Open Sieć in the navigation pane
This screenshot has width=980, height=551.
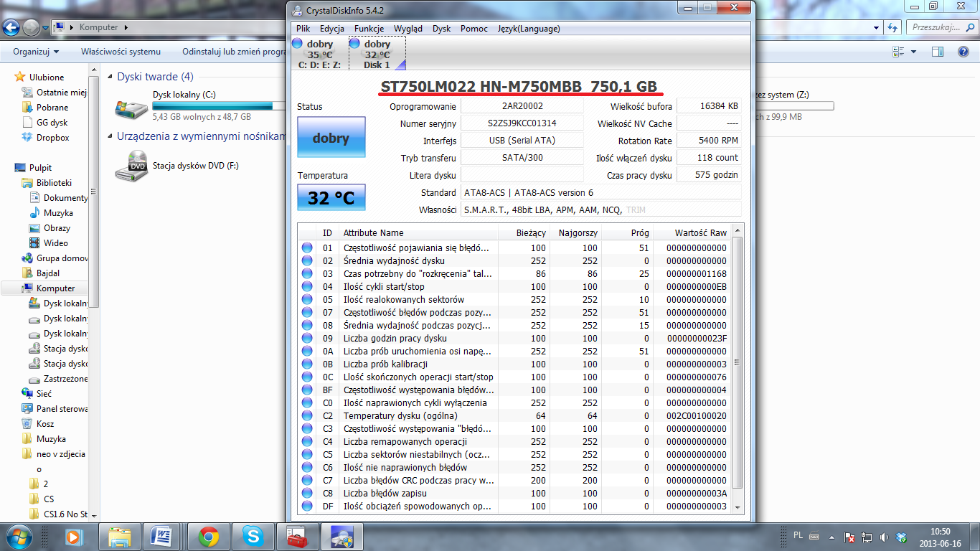point(44,393)
